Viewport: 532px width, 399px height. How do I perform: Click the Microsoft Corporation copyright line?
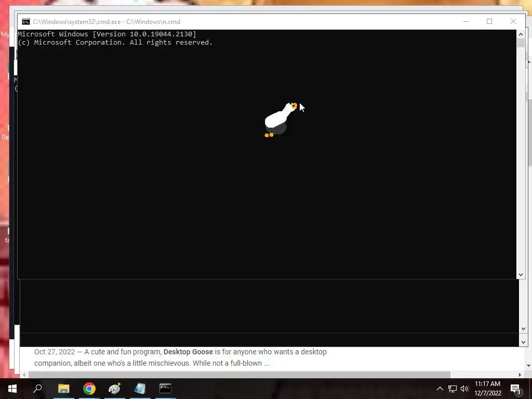tap(115, 43)
